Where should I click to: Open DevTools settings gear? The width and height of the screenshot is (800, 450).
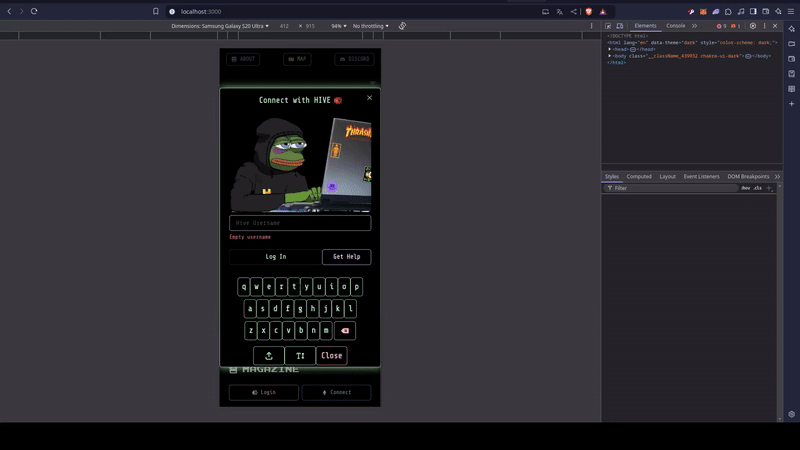(x=753, y=26)
